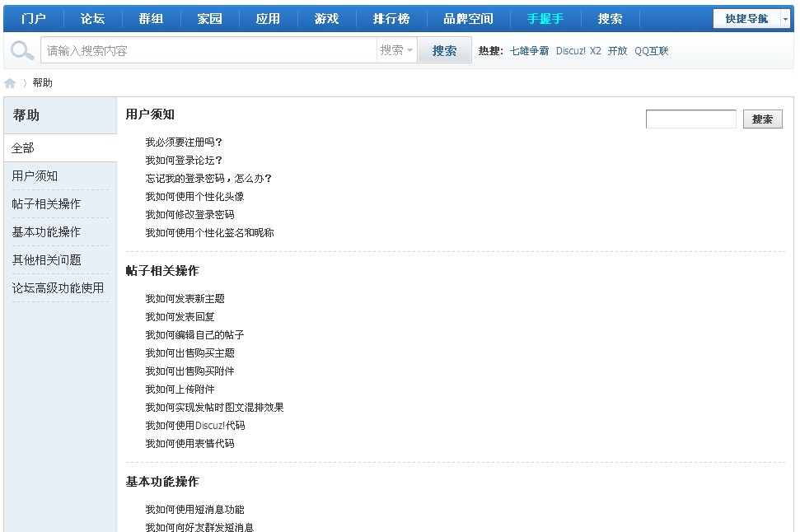Open 应用 in the navigation bar
The image size is (800, 532).
tap(268, 19)
